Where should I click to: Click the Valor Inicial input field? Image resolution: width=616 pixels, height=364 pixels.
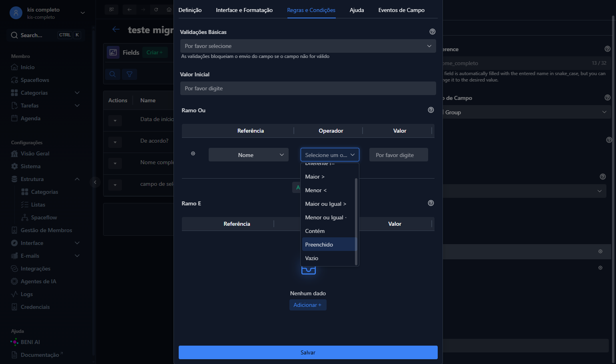[308, 88]
